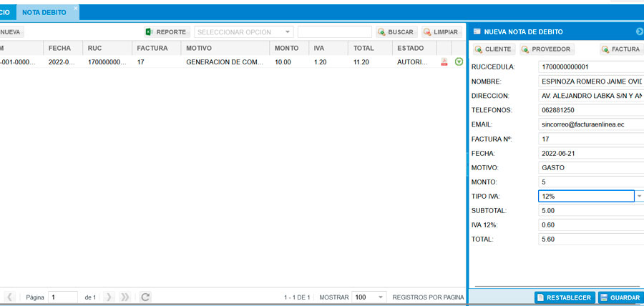Collapse the Nueva Nota de Debito panel

[x=639, y=31]
